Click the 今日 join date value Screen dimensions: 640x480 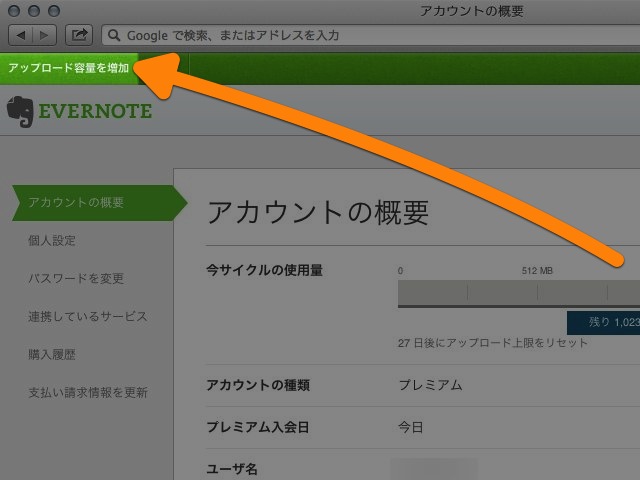click(411, 427)
